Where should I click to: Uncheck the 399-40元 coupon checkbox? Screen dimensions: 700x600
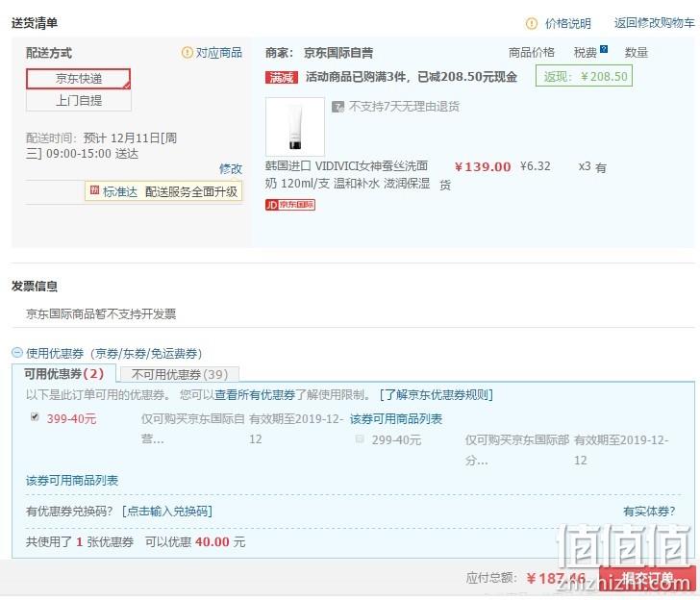[35, 417]
